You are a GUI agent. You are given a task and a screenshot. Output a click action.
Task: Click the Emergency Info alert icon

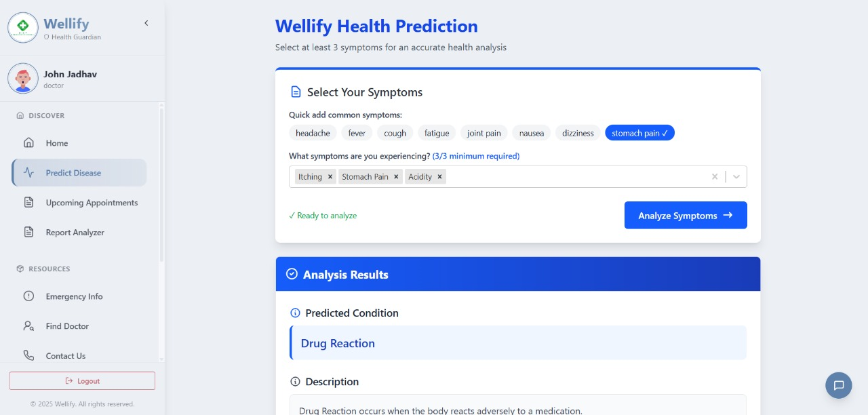pos(28,296)
